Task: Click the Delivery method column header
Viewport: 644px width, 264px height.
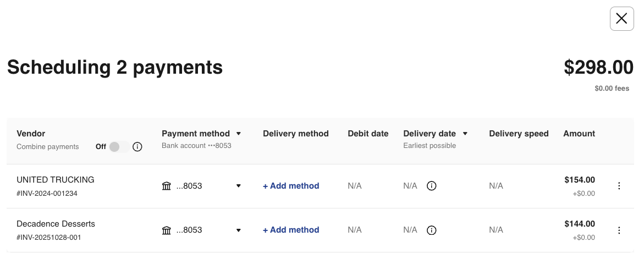Action: (295, 134)
